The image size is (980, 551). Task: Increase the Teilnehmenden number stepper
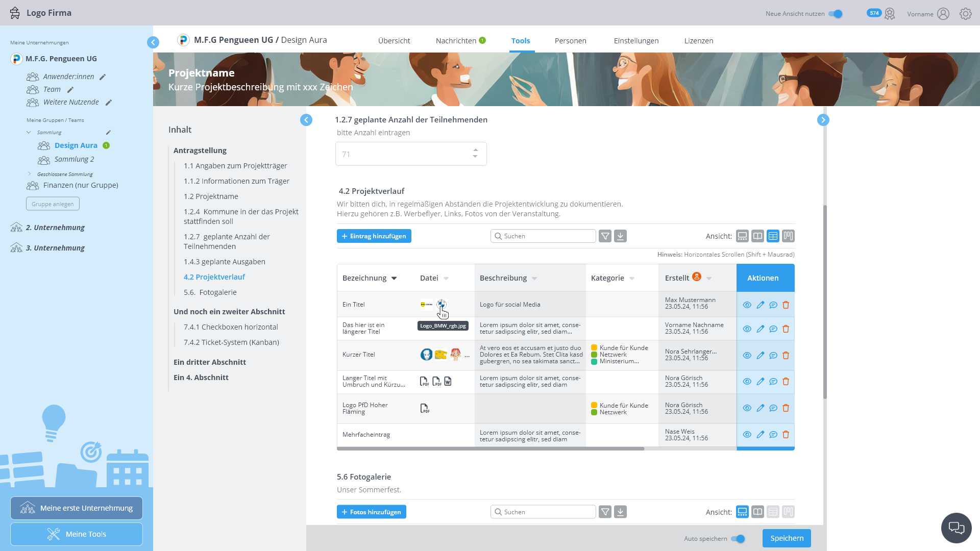[x=475, y=150]
